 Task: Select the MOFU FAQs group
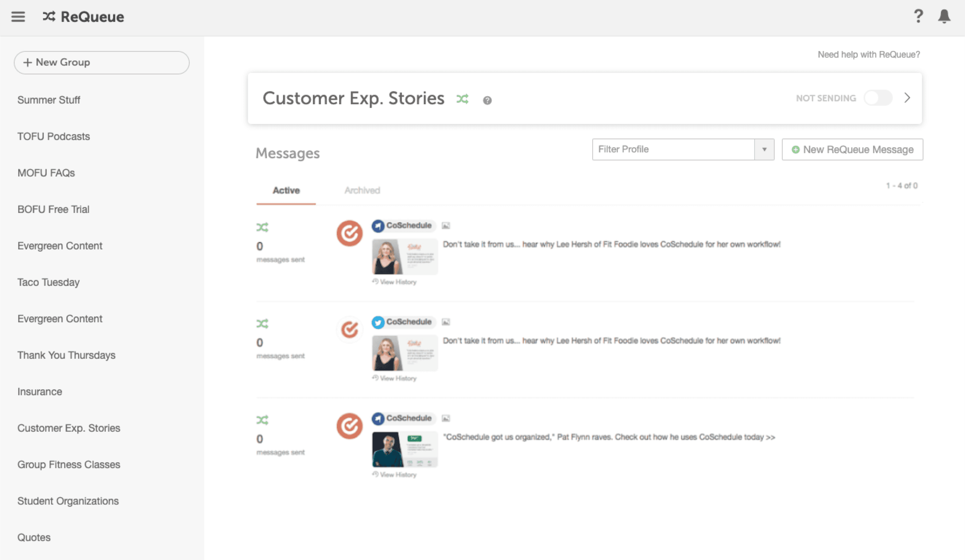click(x=46, y=173)
